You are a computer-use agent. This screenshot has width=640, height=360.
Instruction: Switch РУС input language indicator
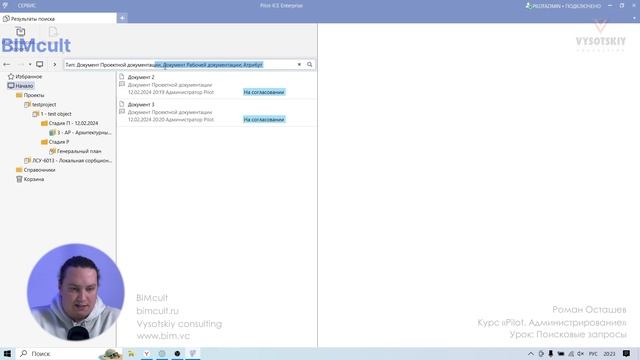pos(593,354)
